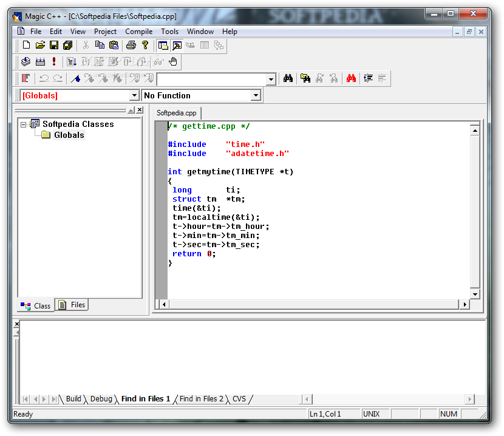
Task: Open the File menu
Action: [36, 32]
